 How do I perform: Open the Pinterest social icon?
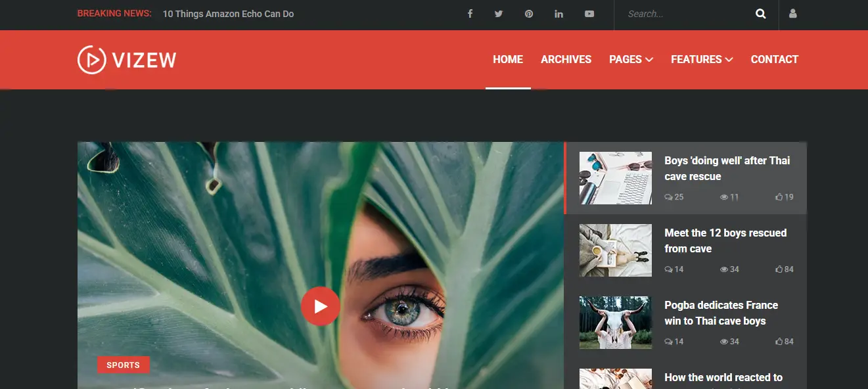click(x=529, y=14)
